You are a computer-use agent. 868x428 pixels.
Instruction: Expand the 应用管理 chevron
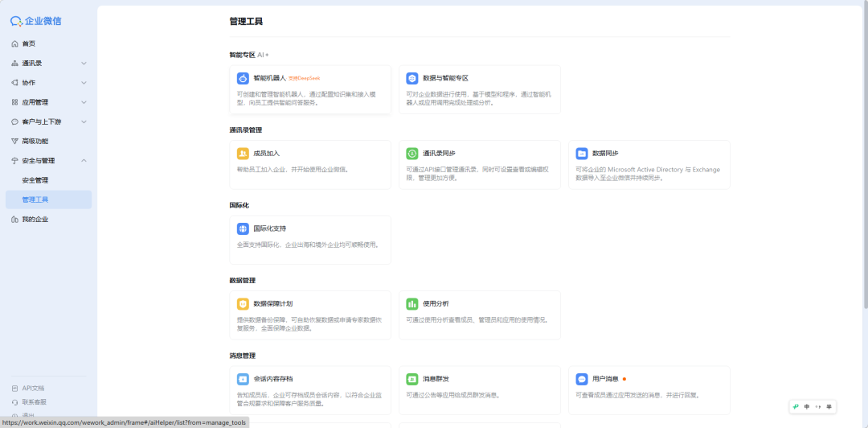(x=84, y=102)
